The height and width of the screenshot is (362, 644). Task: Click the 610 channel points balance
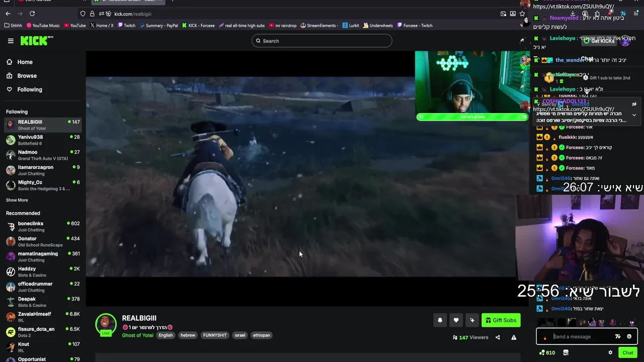click(547, 352)
